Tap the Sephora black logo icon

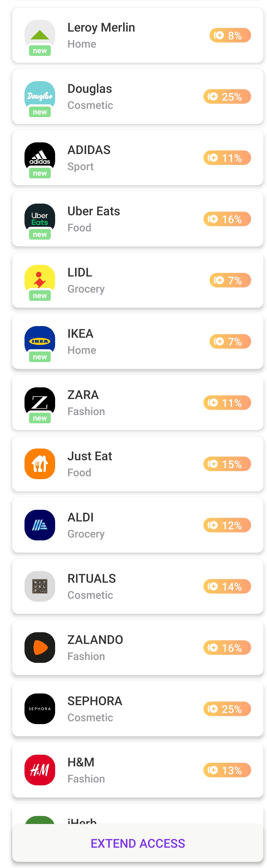click(x=40, y=709)
